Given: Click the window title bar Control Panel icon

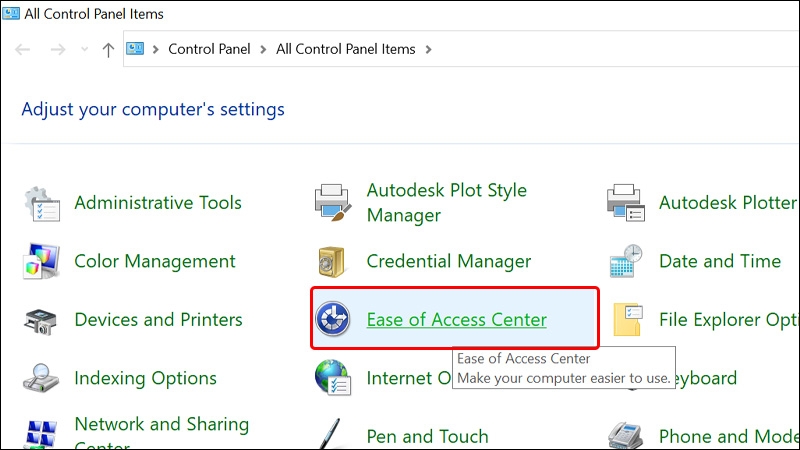Looking at the screenshot, I should point(11,13).
